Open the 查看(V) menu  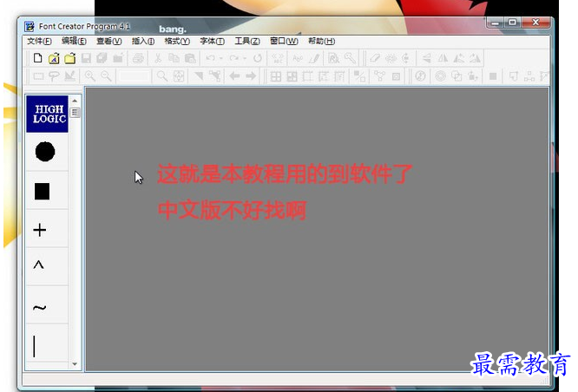[109, 42]
